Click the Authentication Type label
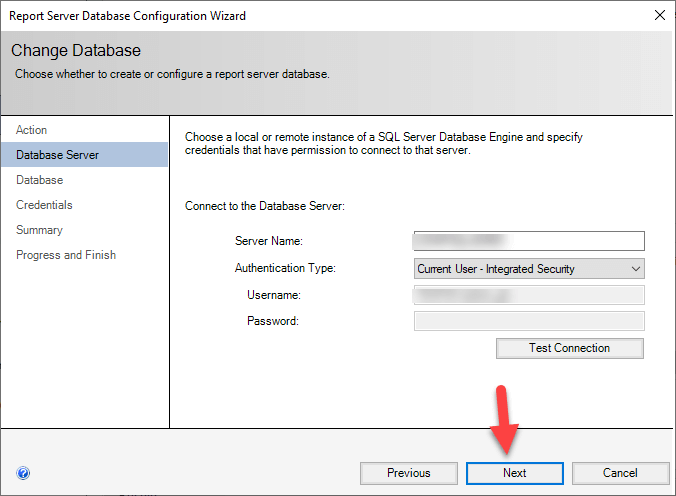Image resolution: width=676 pixels, height=496 pixels. [285, 268]
